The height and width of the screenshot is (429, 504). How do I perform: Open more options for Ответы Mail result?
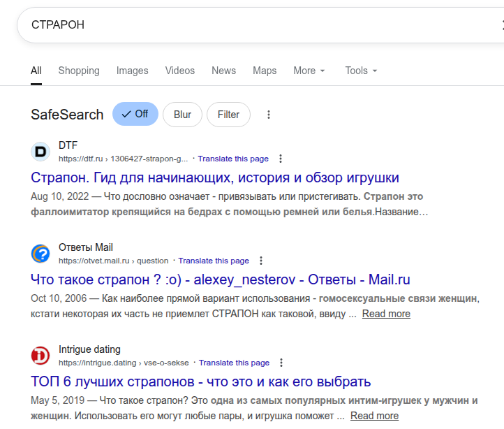[261, 261]
